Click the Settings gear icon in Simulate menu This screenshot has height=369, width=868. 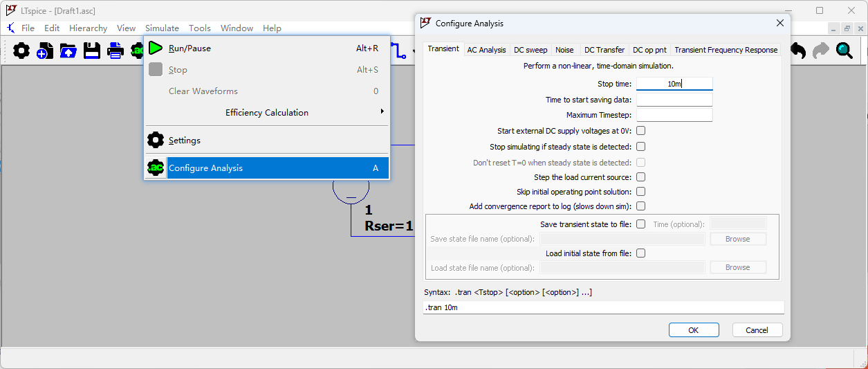coord(156,140)
